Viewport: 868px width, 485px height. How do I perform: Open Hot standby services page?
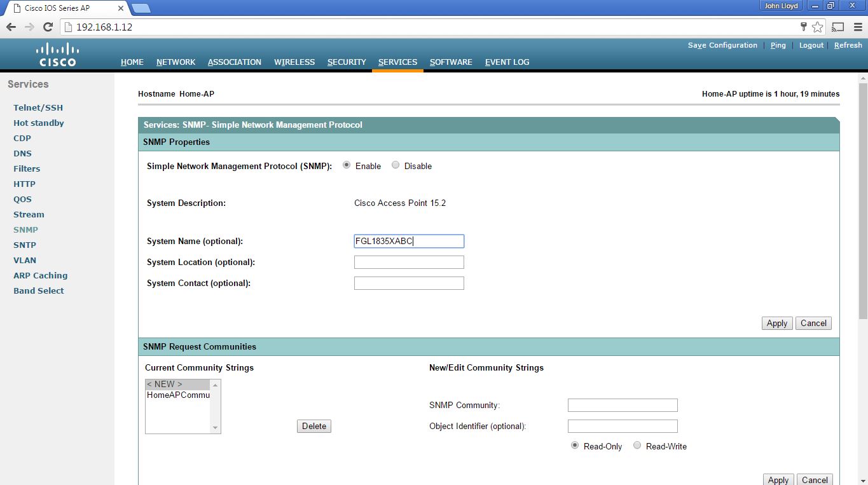click(39, 123)
